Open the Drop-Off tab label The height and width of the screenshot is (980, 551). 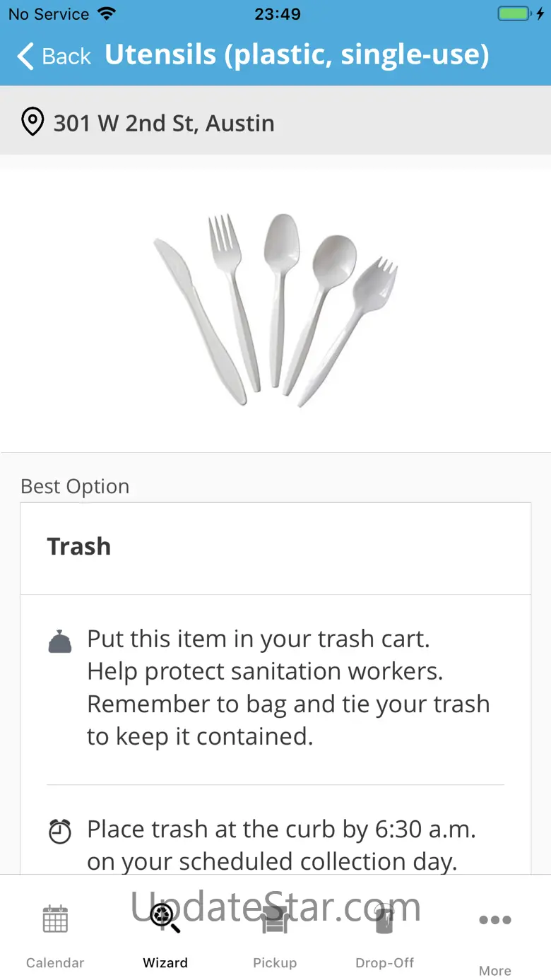384,963
